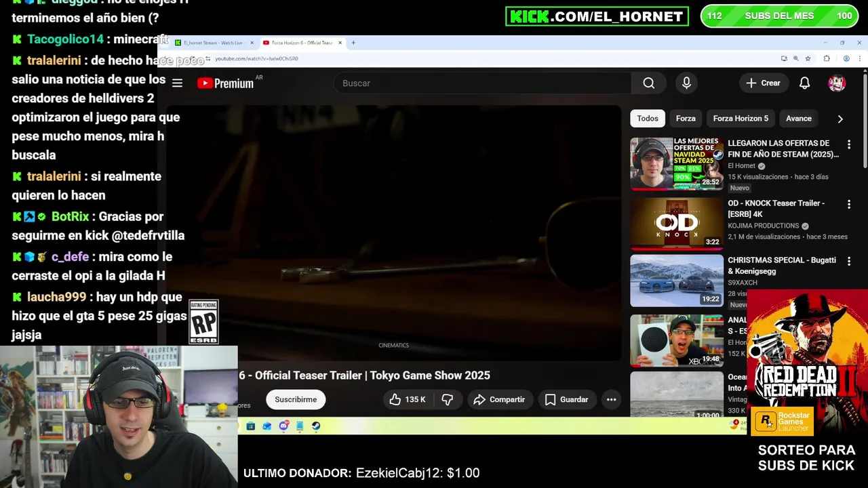The image size is (868, 488).
Task: Click the video player area
Action: [x=393, y=232]
